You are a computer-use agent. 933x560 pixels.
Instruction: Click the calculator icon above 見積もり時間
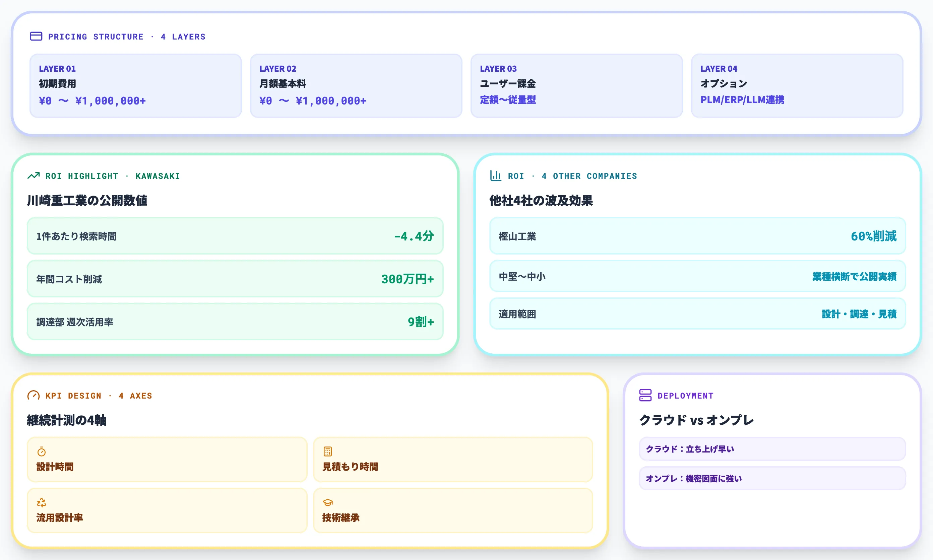click(x=327, y=451)
